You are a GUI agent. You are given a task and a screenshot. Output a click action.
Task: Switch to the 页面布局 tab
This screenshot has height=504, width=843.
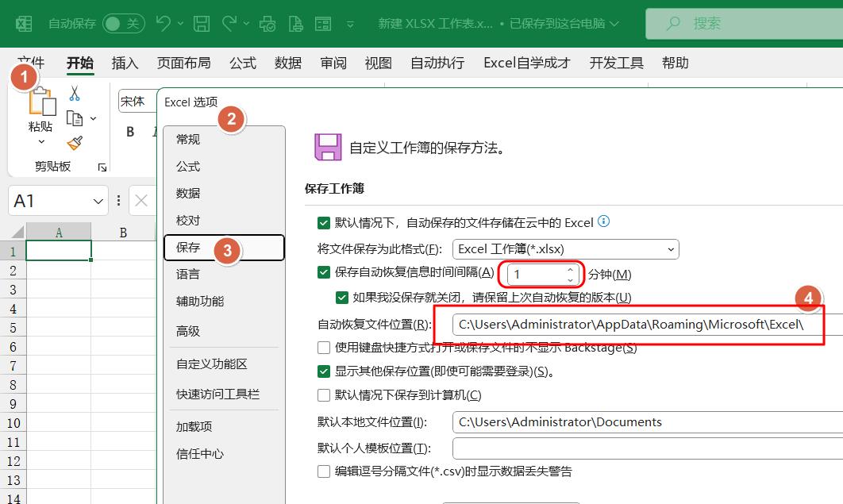click(184, 63)
